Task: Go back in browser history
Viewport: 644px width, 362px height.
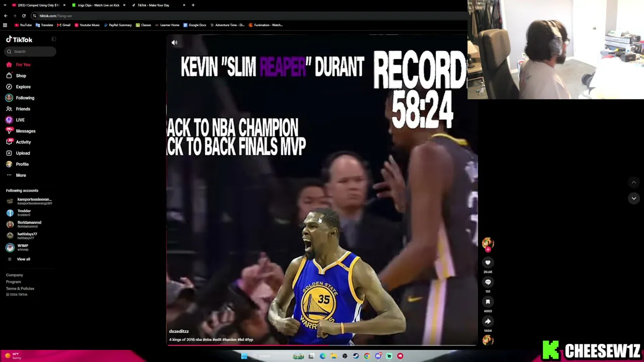Action: point(6,16)
